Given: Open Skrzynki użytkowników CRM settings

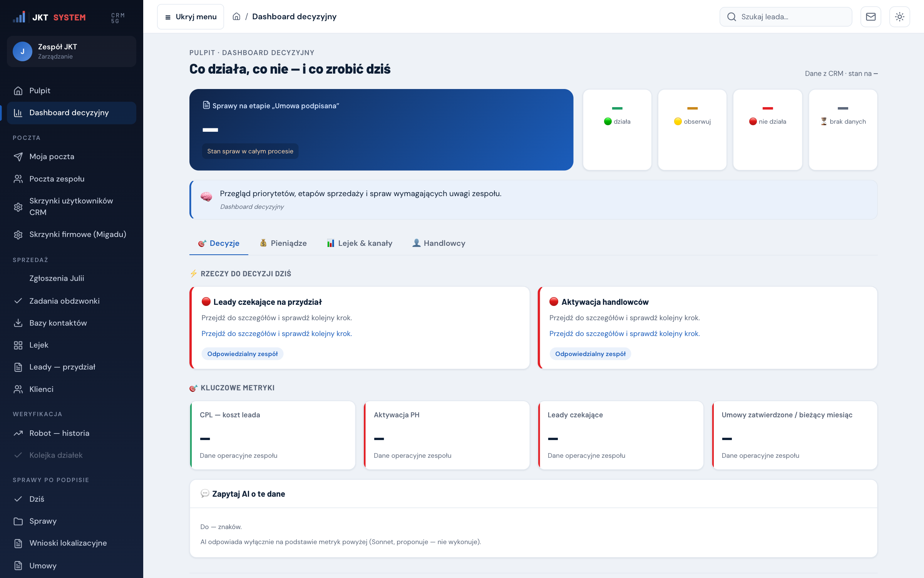Looking at the screenshot, I should (x=72, y=207).
